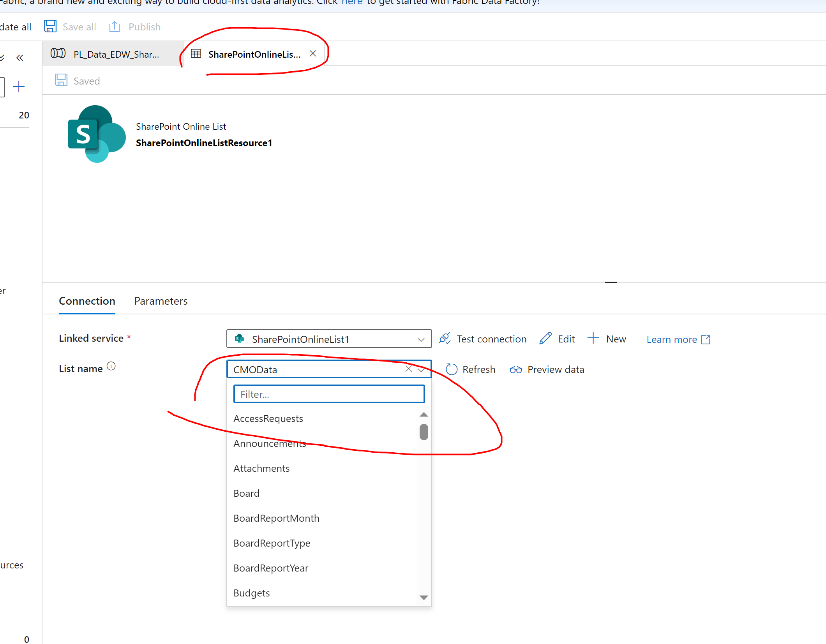Viewport: 826px width, 644px height.
Task: Create a linked service with the New plus icon
Action: [593, 338]
